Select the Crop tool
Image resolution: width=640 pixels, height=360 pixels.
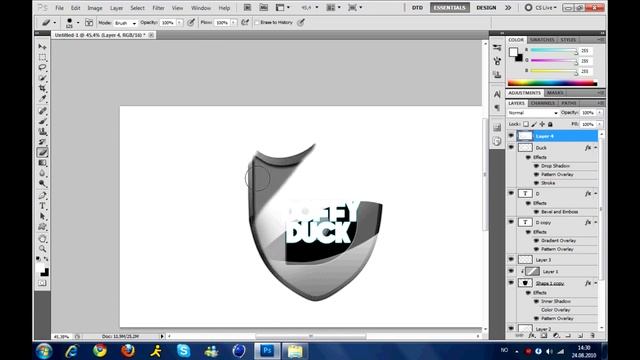(42, 88)
